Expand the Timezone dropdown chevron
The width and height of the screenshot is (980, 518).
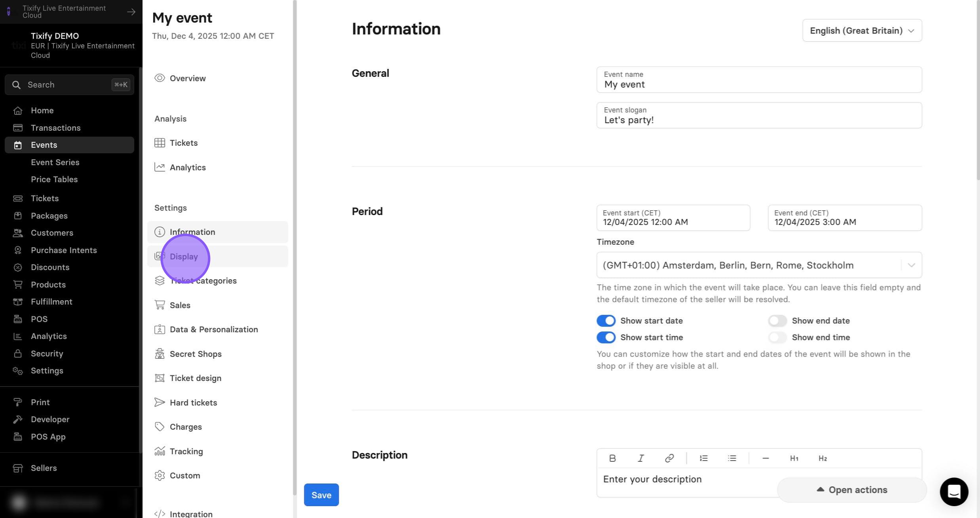[x=911, y=265]
